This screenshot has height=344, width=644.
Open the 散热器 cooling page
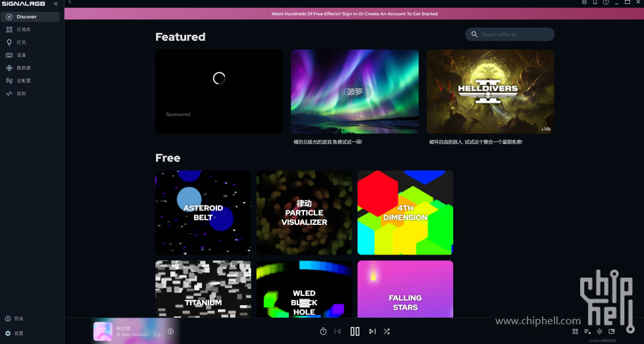(30, 68)
